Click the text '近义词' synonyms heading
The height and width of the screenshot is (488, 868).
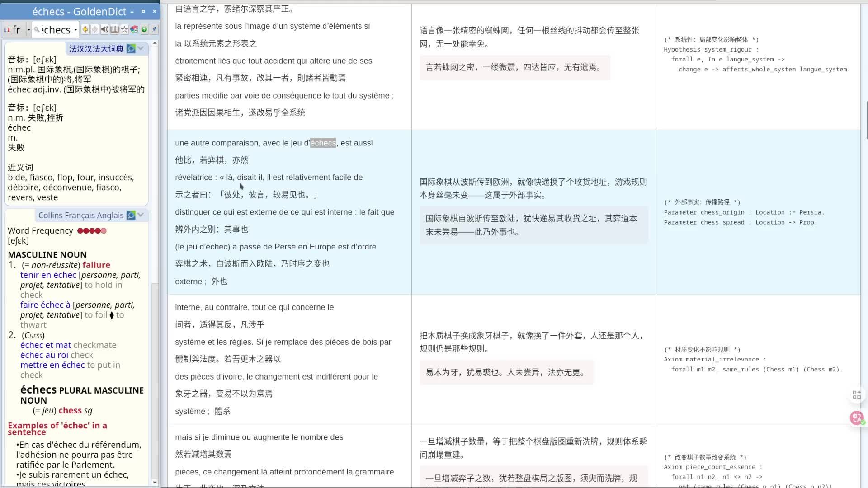tap(20, 167)
